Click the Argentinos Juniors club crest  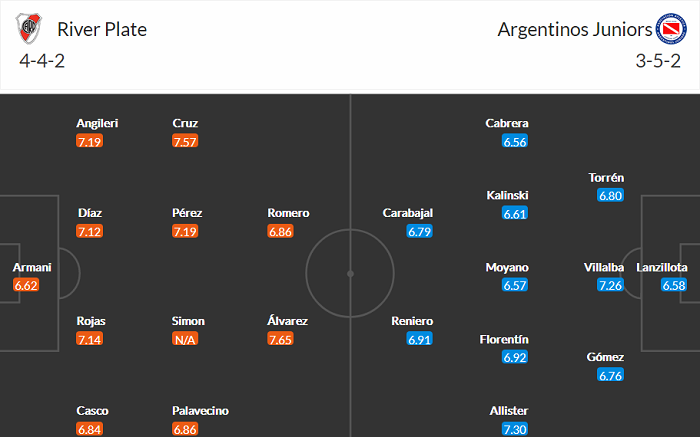[x=669, y=29]
